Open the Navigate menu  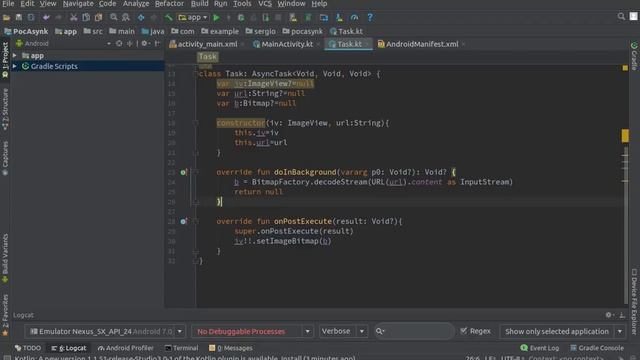pos(78,4)
